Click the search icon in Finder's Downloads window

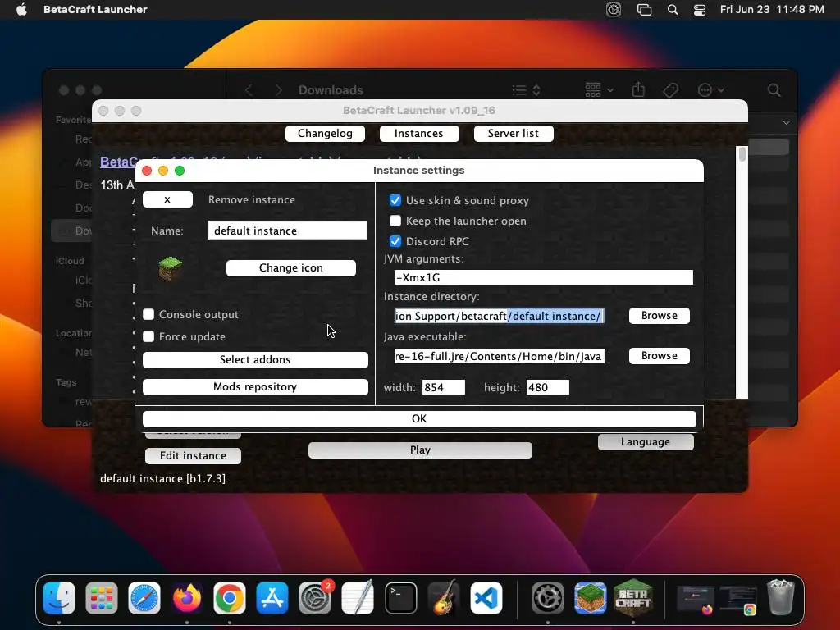774,90
